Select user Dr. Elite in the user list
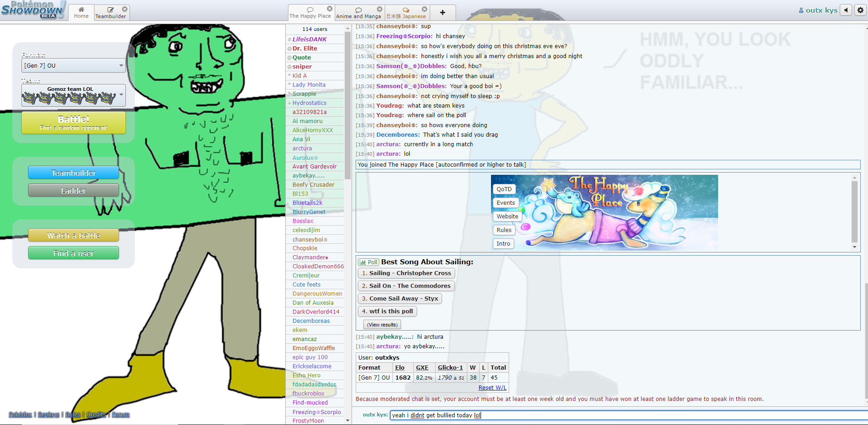This screenshot has width=868, height=425. [x=315, y=48]
